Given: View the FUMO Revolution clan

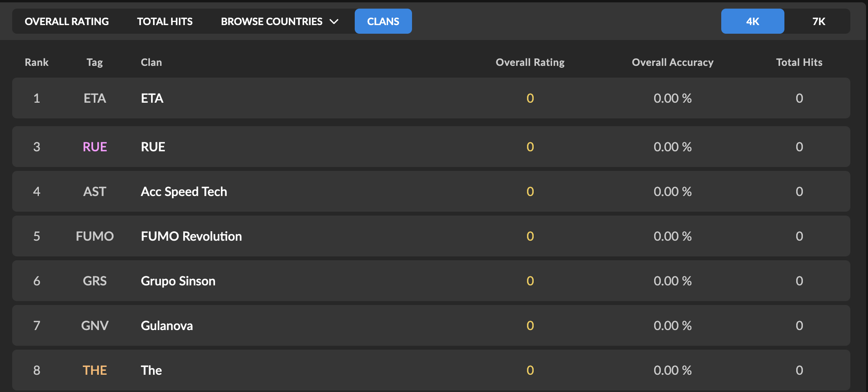Looking at the screenshot, I should coord(191,236).
